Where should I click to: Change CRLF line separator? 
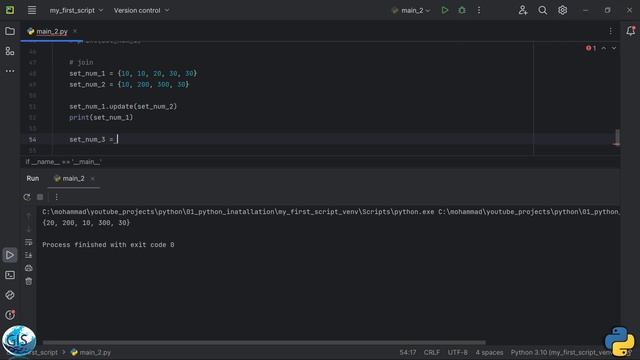pos(432,352)
